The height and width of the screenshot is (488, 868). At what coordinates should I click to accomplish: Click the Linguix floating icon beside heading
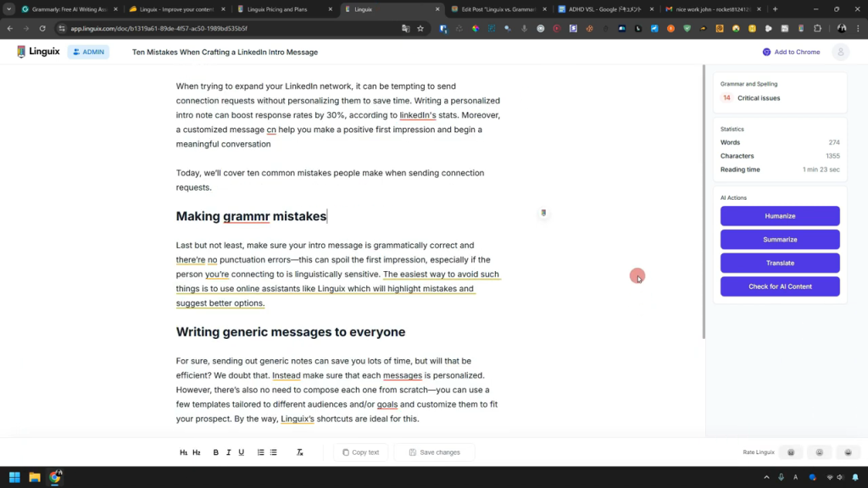(x=543, y=213)
